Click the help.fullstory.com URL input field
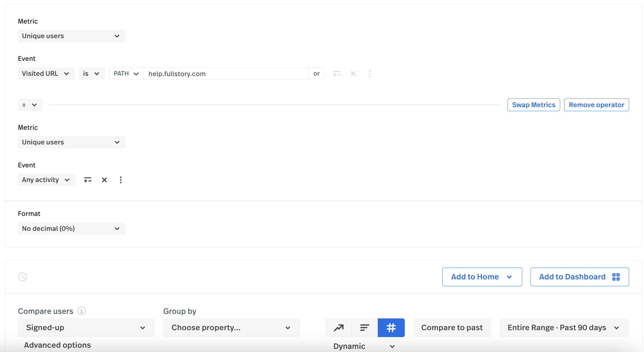The height and width of the screenshot is (352, 644). 226,74
